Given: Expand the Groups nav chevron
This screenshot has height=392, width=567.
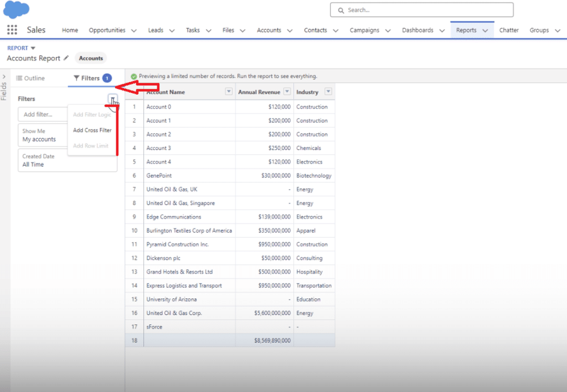Looking at the screenshot, I should pos(558,31).
